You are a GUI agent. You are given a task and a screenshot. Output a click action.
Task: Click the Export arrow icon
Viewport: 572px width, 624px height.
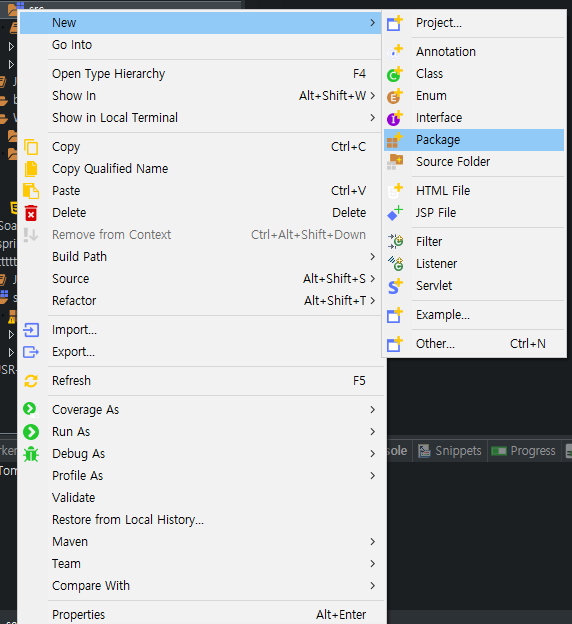tap(31, 352)
